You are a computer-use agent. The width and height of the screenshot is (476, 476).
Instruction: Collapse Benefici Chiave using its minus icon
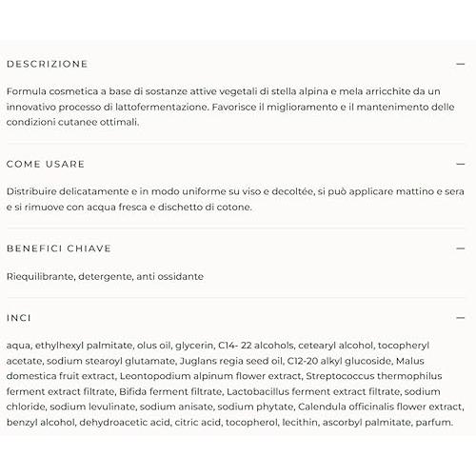click(x=461, y=248)
